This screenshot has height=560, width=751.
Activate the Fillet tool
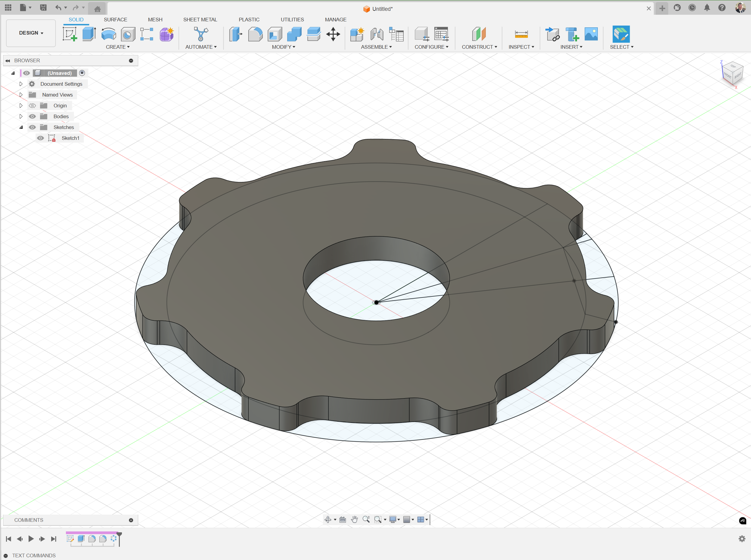(x=255, y=34)
